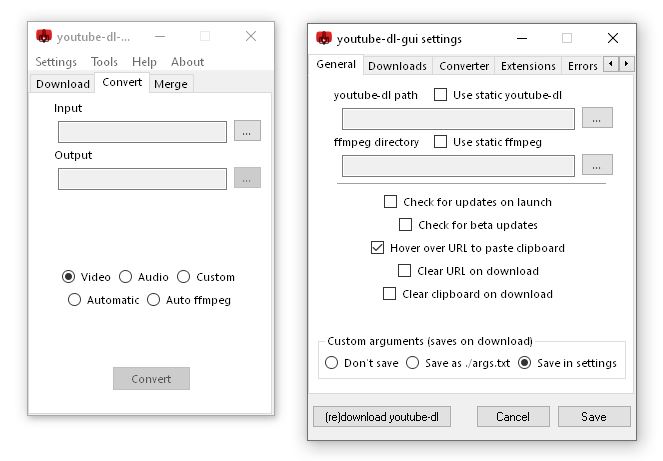663x461 pixels.
Task: Open the Extensions settings tab
Action: [528, 66]
